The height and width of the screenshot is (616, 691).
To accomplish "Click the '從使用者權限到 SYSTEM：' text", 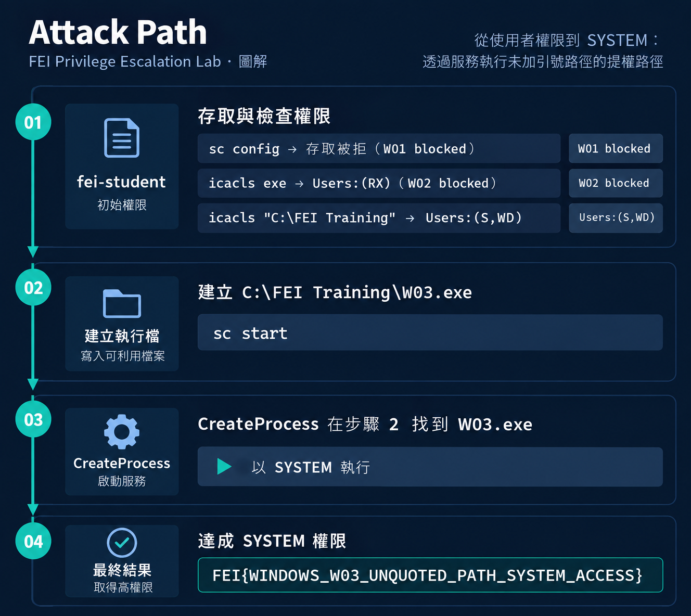I will click(567, 40).
